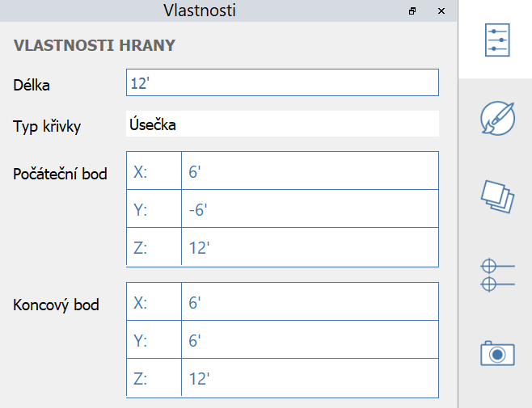Click the VLASTNOSTI HRANY heading
The width and height of the screenshot is (532, 408).
95,45
